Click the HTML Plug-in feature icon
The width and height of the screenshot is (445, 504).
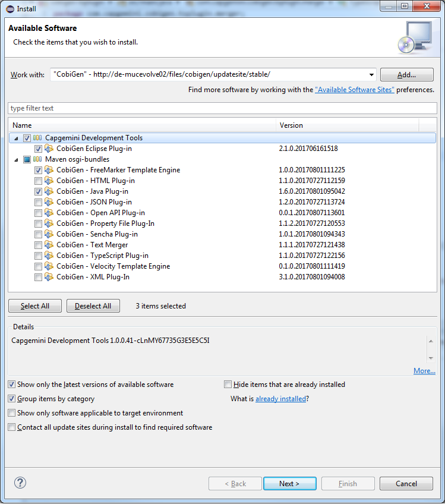tap(49, 181)
